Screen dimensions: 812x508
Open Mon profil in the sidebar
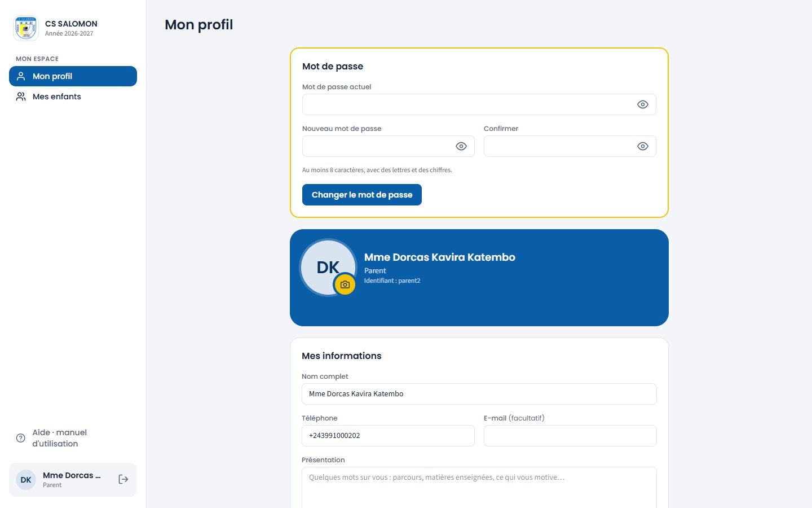pyautogui.click(x=73, y=76)
